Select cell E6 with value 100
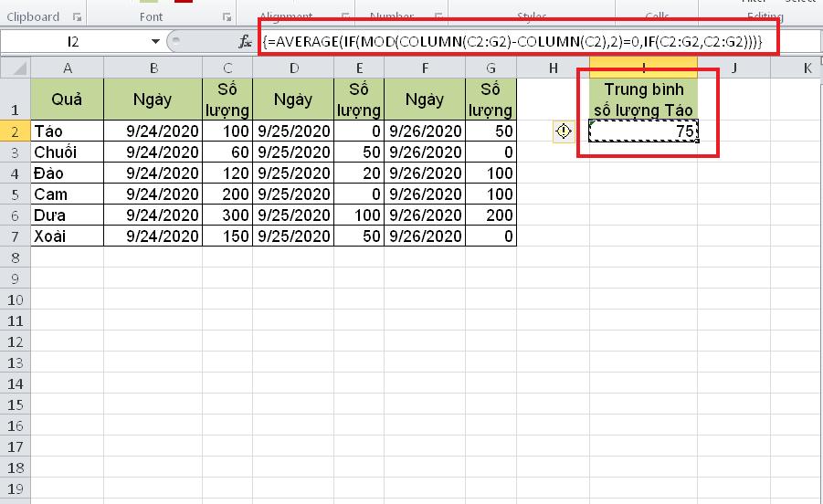This screenshot has width=823, height=504. [x=359, y=215]
